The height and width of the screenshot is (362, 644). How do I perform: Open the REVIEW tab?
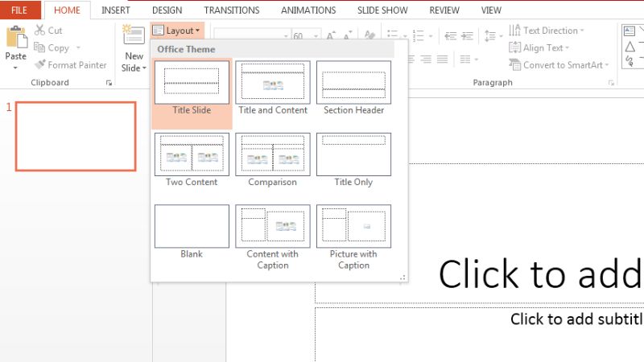pos(444,10)
